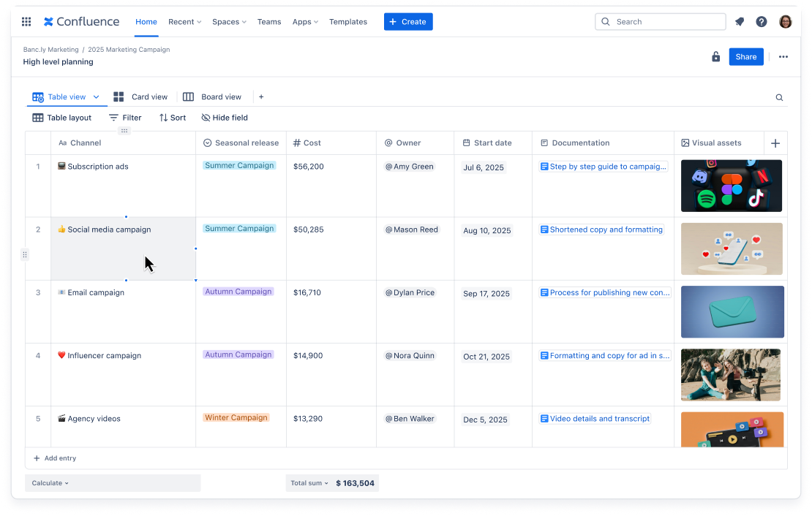Switch to Board view tab

[212, 97]
